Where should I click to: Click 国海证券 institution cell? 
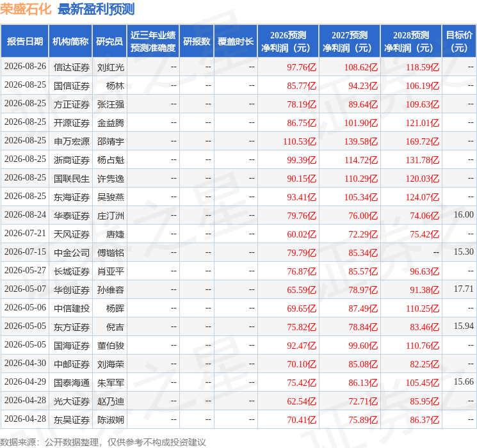(72, 346)
